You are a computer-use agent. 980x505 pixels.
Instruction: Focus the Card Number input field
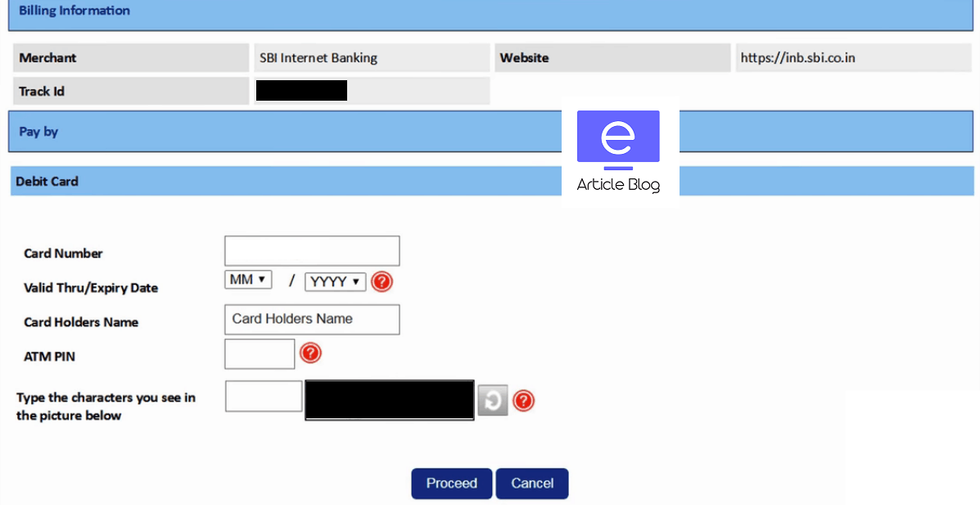312,251
